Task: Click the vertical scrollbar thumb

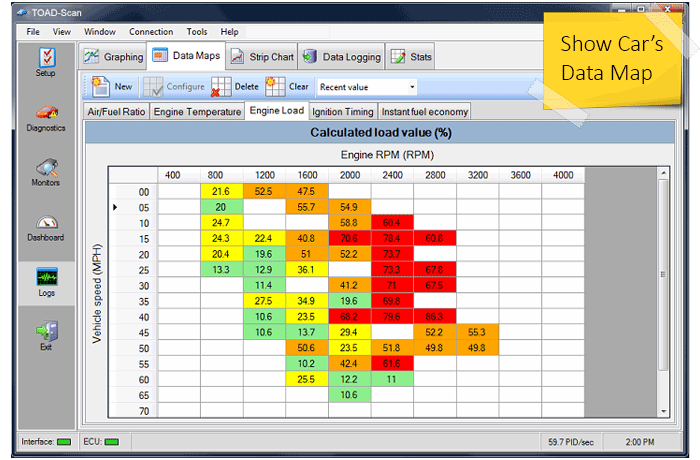Action: [x=663, y=274]
